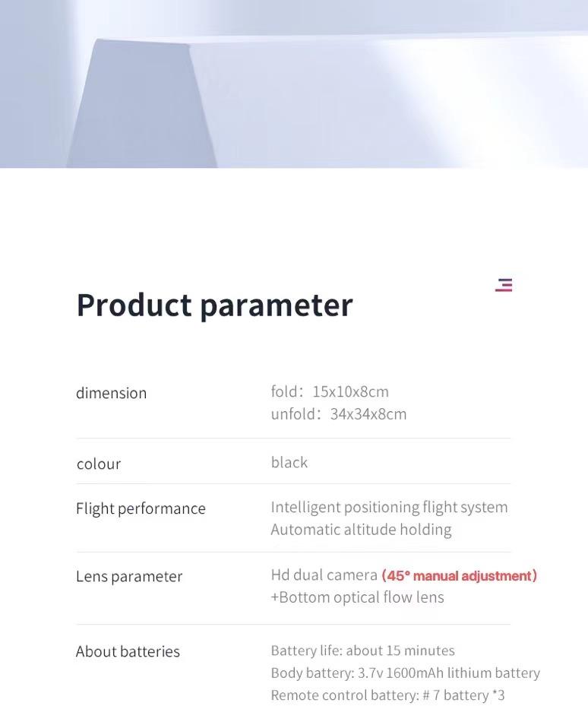Screen dimensions: 588x706
Task: Click the red 45° manual adjustment note
Action: click(459, 576)
